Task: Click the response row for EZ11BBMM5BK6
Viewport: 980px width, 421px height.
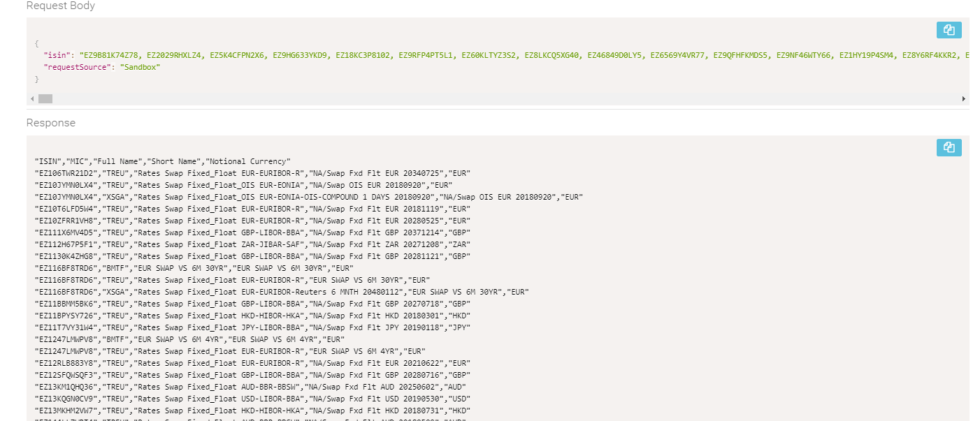Action: (252, 304)
